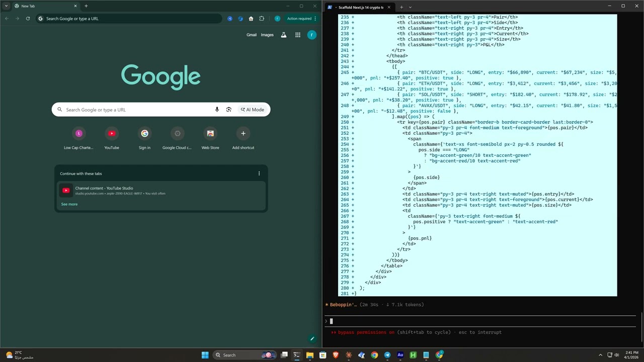Image resolution: width=644 pixels, height=362 pixels.
Task: Click the voice search microphone icon
Action: (217, 110)
